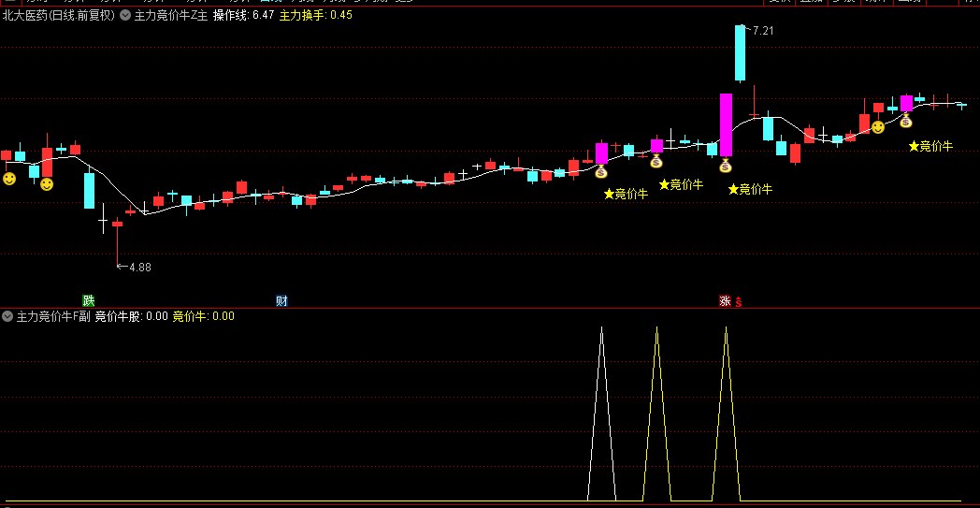980x508 pixels.
Task: Open the 主力竞价牛F副 indicator dropdown arrow
Action: point(8,316)
